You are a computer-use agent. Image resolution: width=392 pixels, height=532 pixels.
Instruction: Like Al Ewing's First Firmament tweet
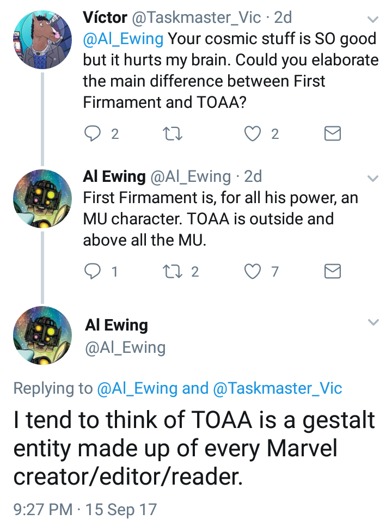point(252,271)
